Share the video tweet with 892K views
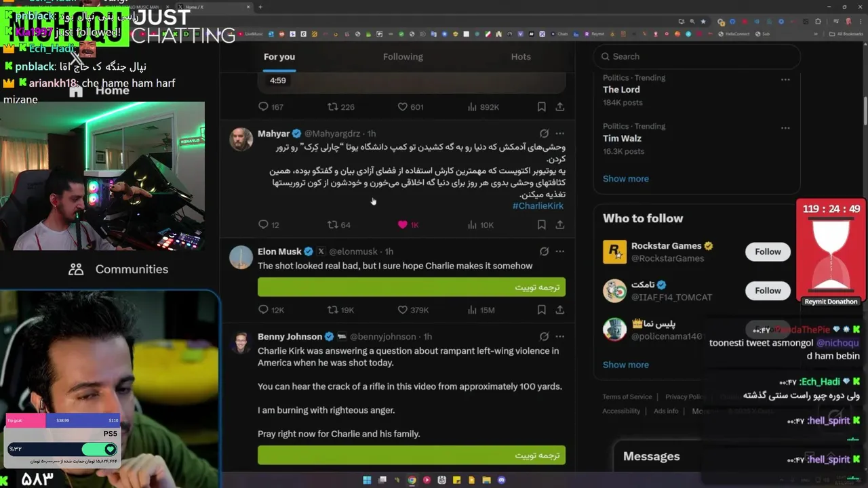Viewport: 868px width, 488px height. click(560, 107)
